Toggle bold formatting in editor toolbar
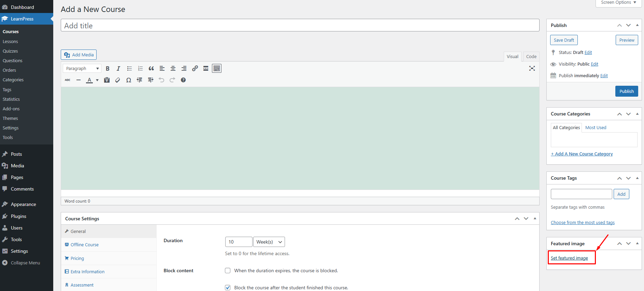This screenshot has height=291, width=644. click(x=108, y=69)
